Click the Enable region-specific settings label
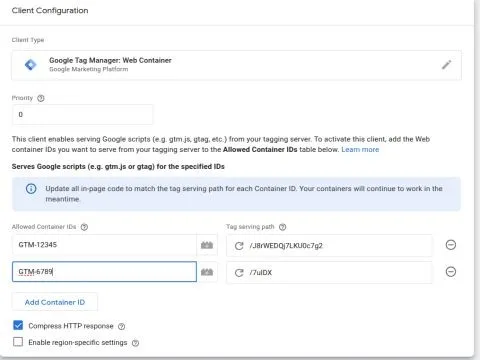480x360 pixels. pos(78,343)
